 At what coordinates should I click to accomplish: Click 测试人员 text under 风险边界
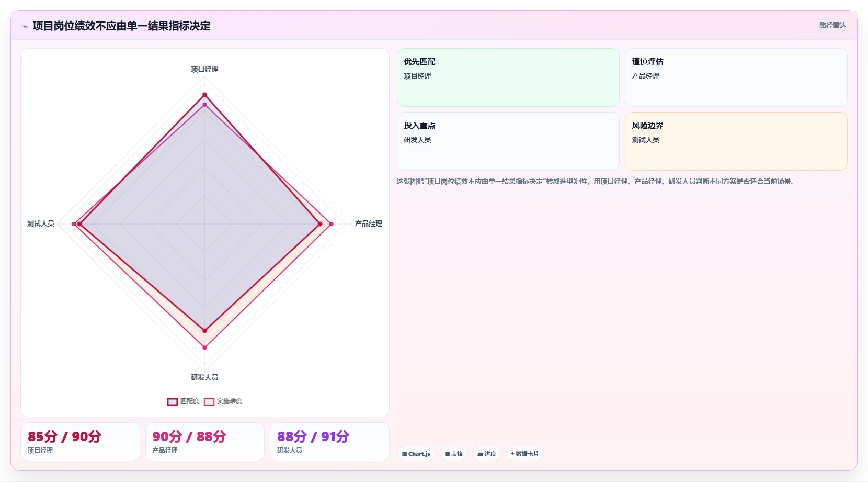click(645, 140)
